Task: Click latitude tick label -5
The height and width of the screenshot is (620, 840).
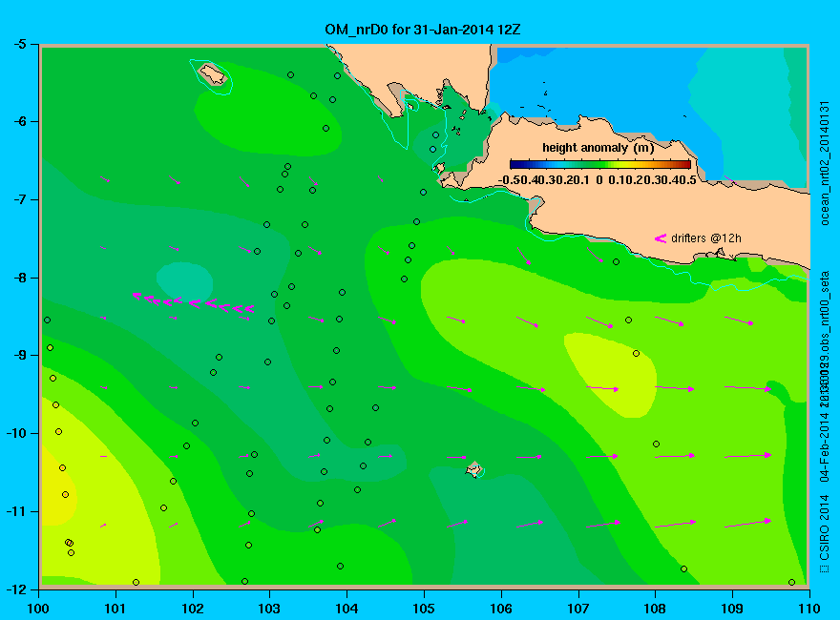Action: pos(18,44)
